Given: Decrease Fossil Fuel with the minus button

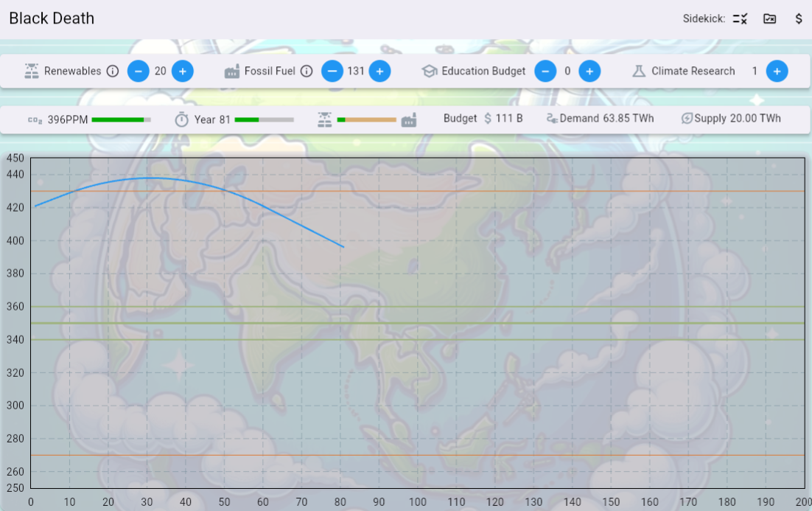Looking at the screenshot, I should pos(332,71).
